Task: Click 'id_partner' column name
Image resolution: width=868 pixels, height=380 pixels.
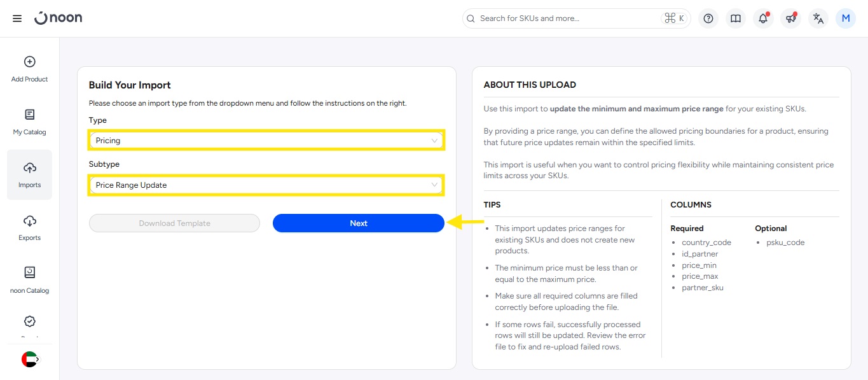Action: click(700, 254)
